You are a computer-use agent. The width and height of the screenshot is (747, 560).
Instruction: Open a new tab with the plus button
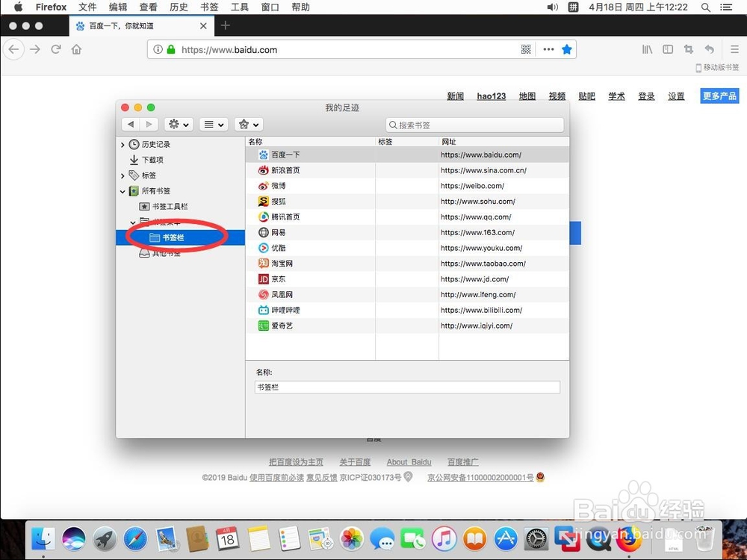tap(226, 25)
